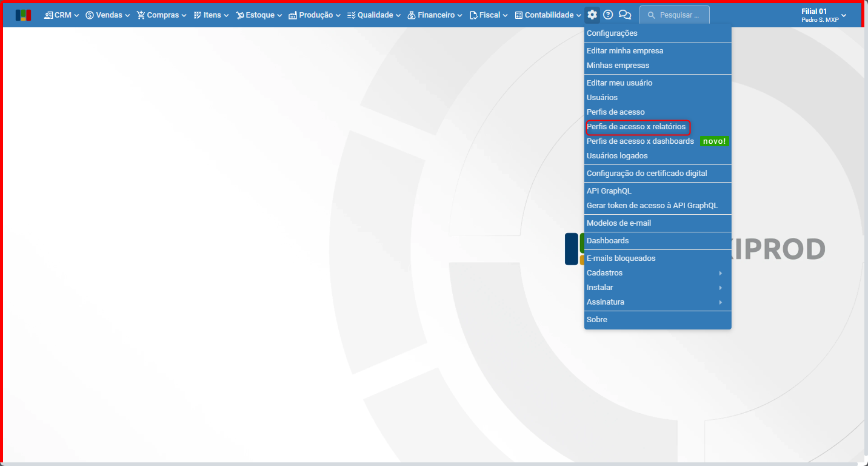The height and width of the screenshot is (466, 868).
Task: Open Usuários logados
Action: pyautogui.click(x=658, y=156)
